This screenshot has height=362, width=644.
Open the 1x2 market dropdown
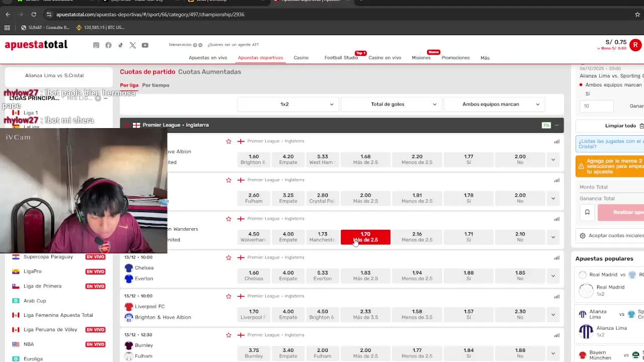tap(288, 104)
